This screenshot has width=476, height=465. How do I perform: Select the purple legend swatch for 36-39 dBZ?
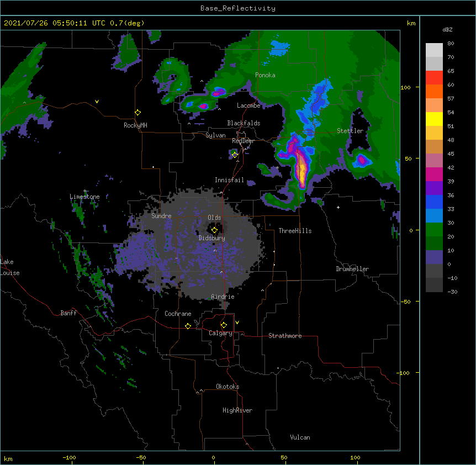click(434, 188)
